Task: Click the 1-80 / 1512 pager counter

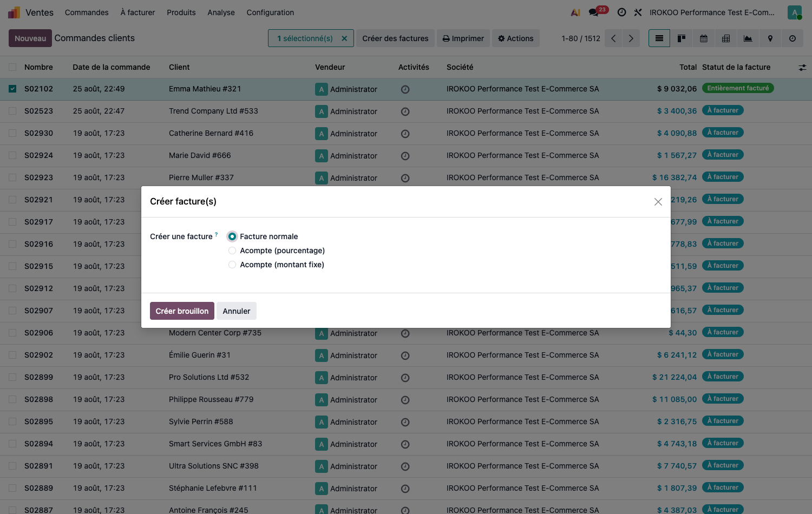Action: pos(581,38)
